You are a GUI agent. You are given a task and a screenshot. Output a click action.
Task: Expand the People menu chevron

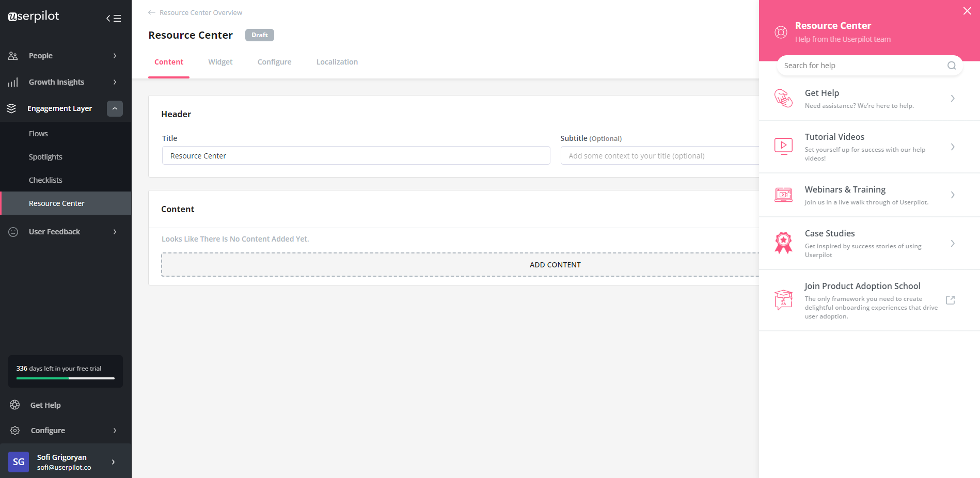[114, 55]
